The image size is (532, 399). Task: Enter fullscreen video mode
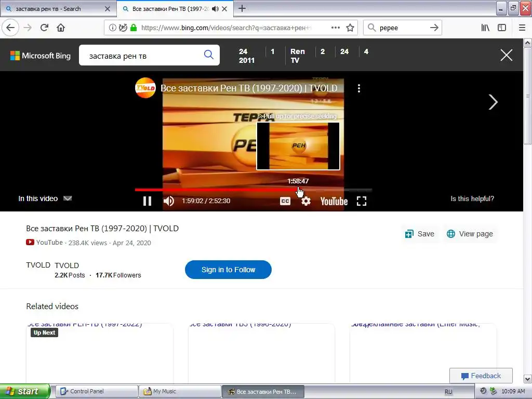362,201
